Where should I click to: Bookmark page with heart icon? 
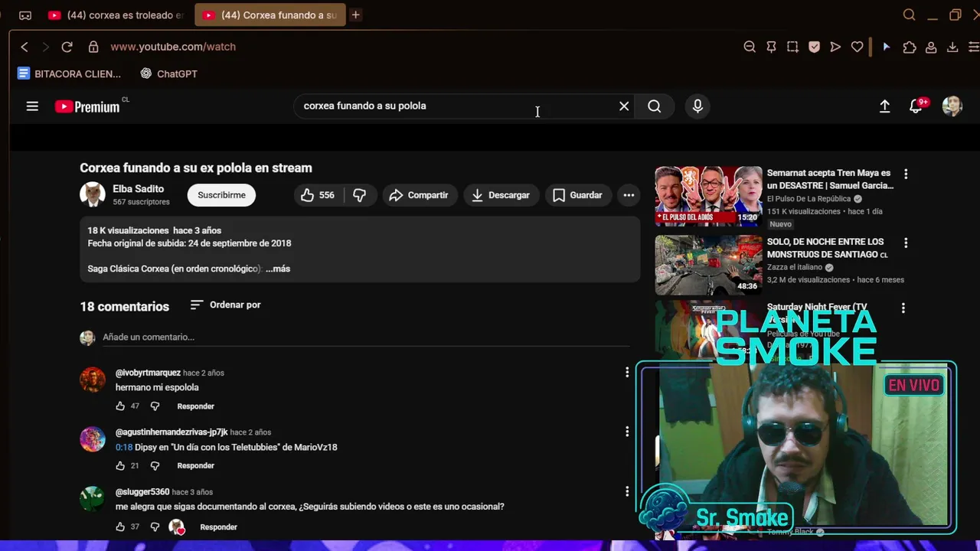pos(857,47)
